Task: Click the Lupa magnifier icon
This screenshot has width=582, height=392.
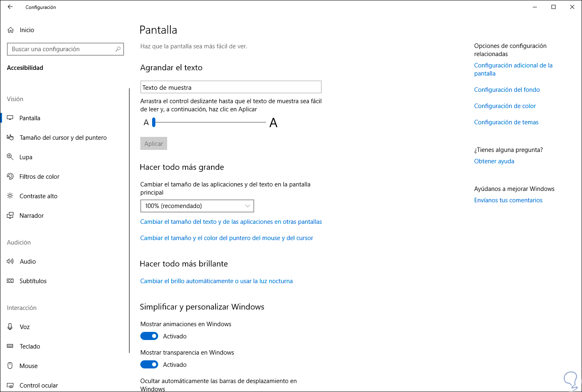Action: pos(10,157)
